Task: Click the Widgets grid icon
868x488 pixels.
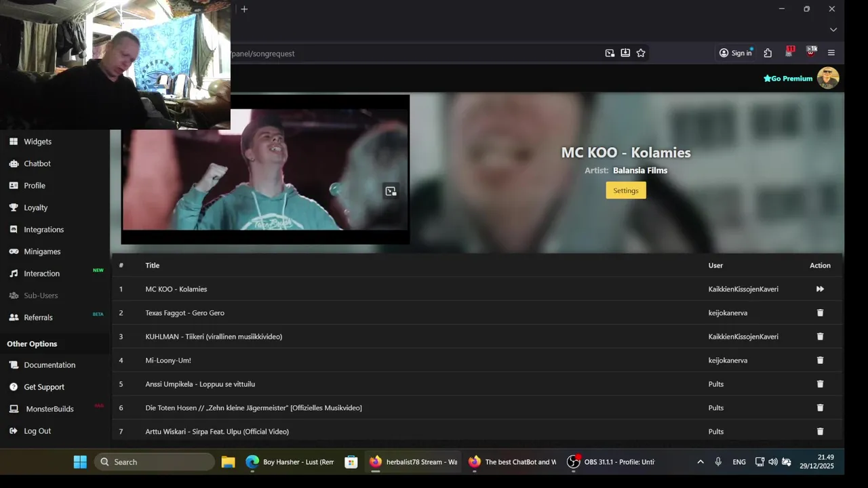Action: 14,142
